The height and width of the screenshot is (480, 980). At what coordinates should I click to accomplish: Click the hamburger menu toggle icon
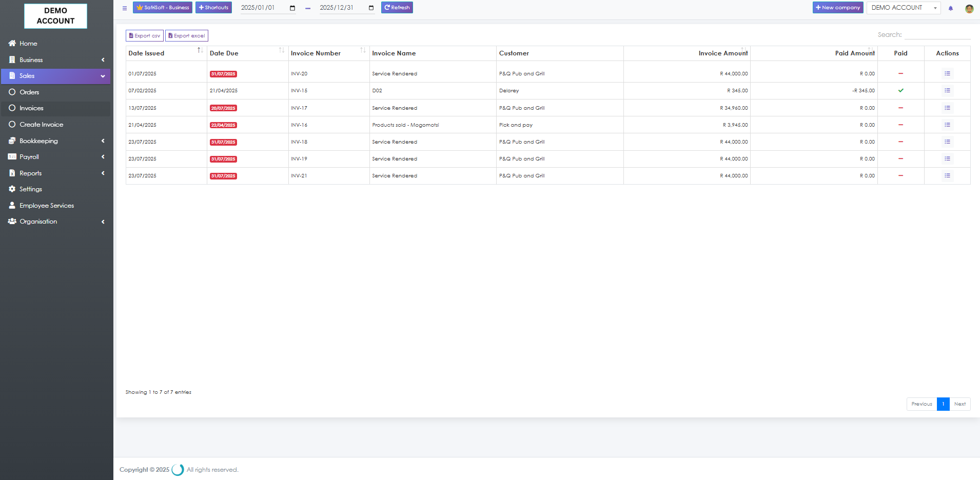click(x=125, y=8)
